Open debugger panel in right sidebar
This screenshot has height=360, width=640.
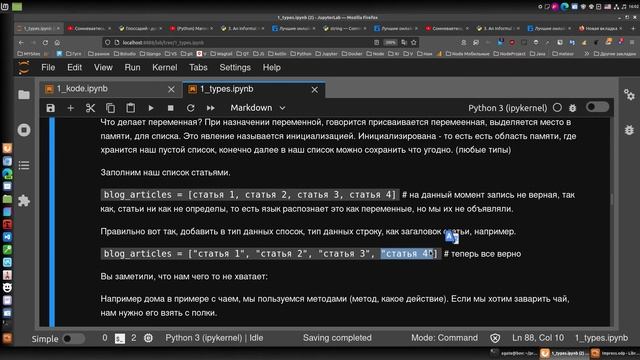(629, 130)
